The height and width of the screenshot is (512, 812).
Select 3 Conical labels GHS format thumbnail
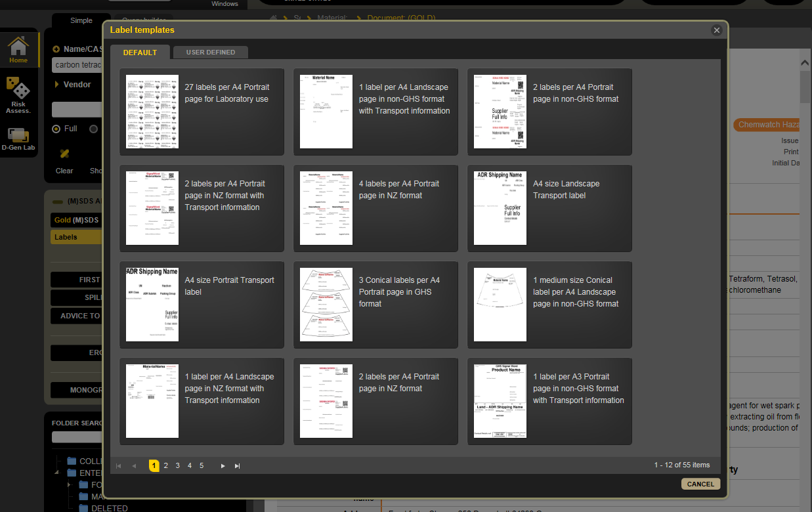[x=326, y=305]
